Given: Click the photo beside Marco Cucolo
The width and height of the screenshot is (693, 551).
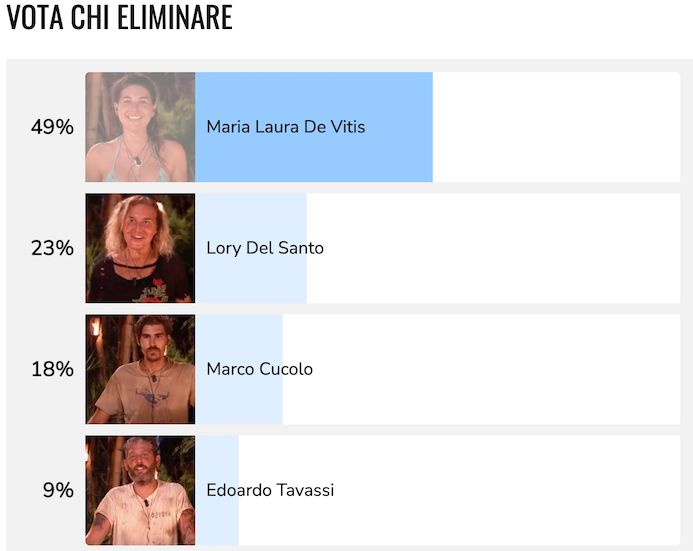Looking at the screenshot, I should point(140,369).
